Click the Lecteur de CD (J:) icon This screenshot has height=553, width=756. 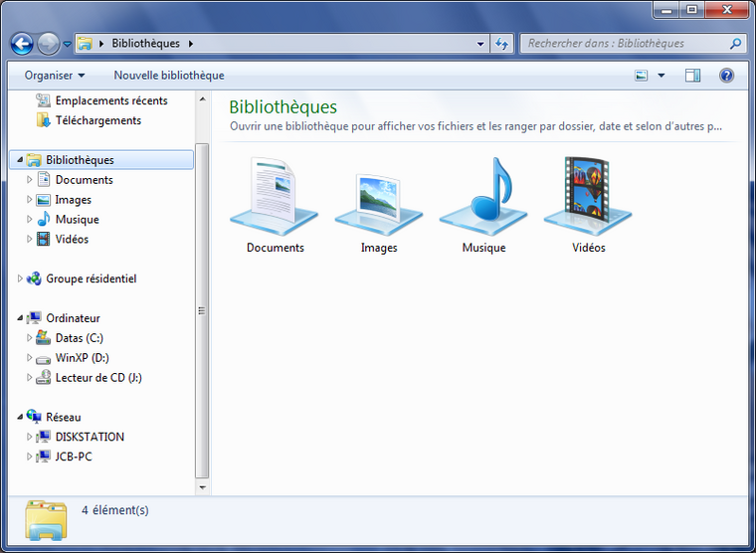pos(44,377)
